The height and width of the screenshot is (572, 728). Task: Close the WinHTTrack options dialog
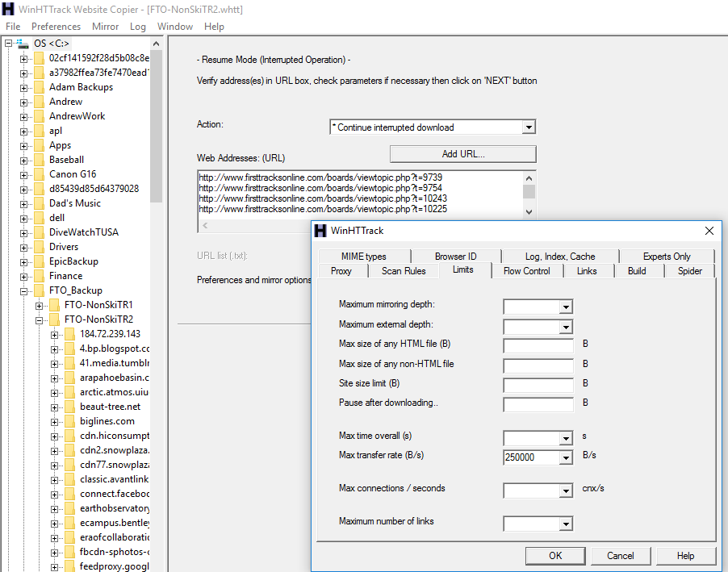point(709,231)
